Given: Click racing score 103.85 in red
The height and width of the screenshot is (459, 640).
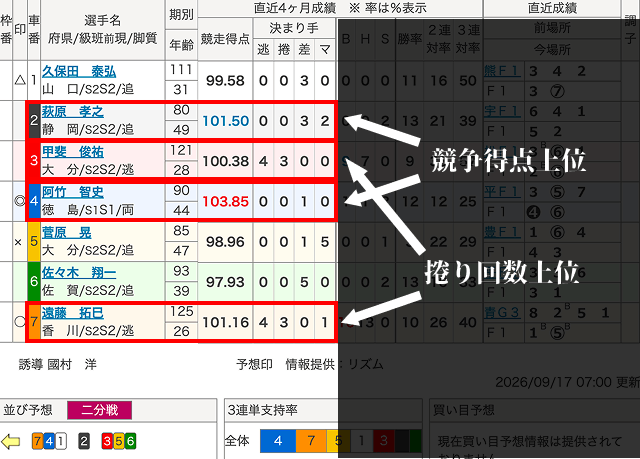Looking at the screenshot, I should pyautogui.click(x=225, y=201).
